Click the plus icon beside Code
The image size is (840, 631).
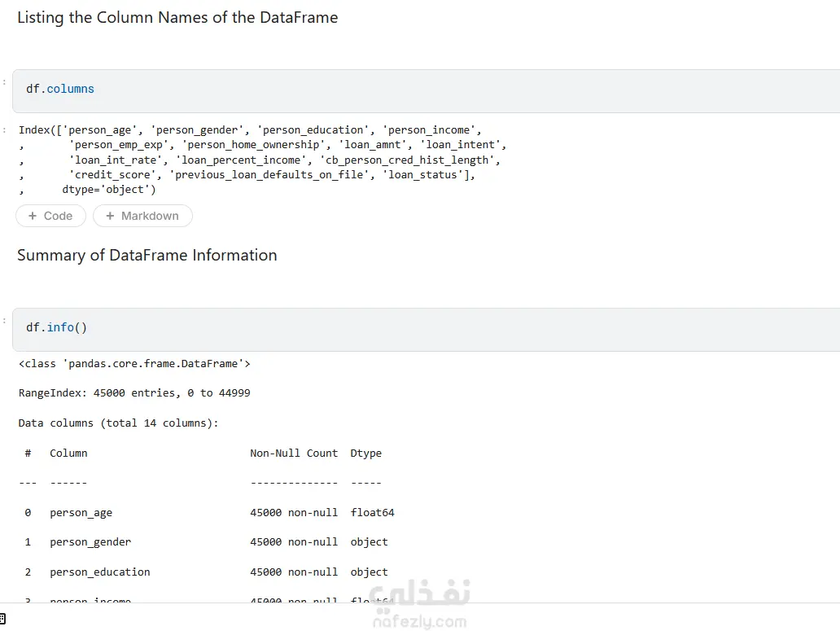tap(33, 216)
